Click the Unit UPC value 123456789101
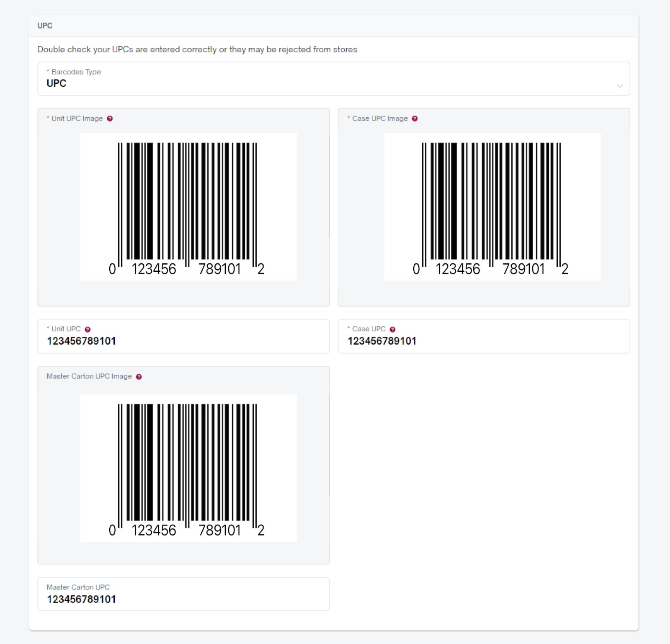This screenshot has height=644, width=670. click(x=80, y=341)
